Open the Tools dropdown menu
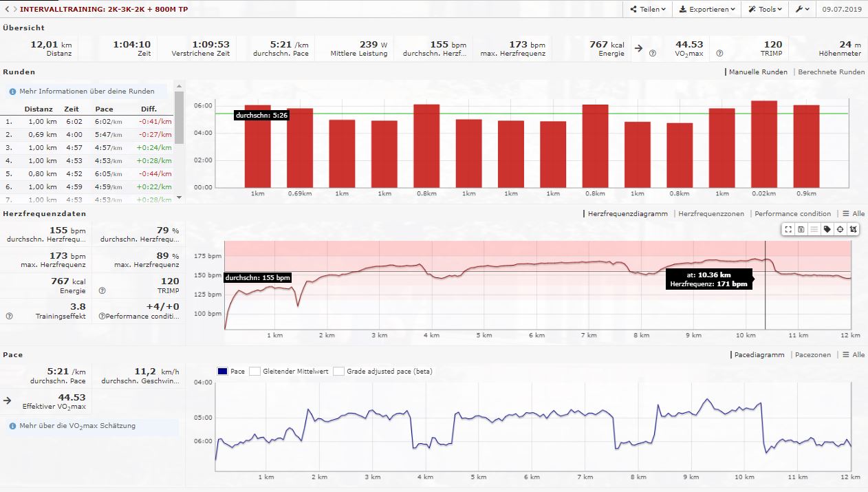Image resolution: width=868 pixels, height=492 pixels. (766, 10)
